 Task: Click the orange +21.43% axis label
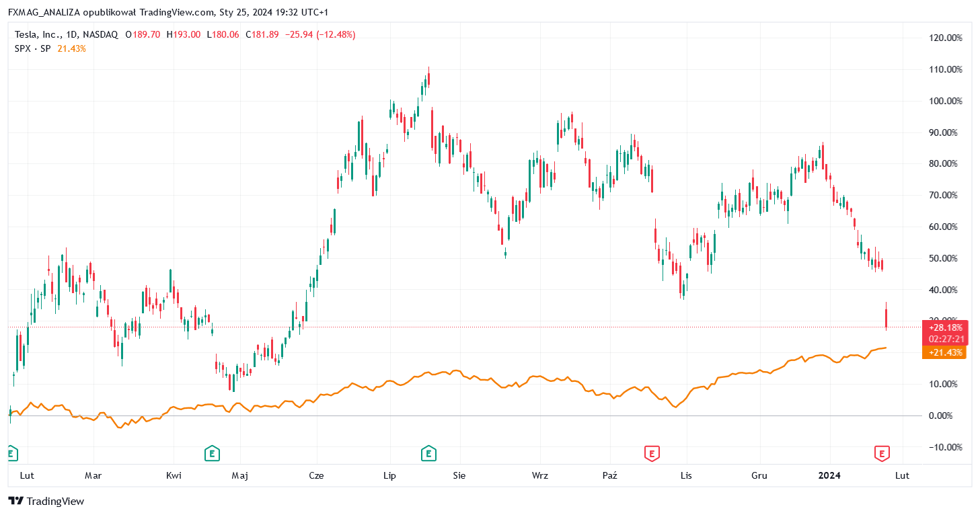[x=946, y=352]
